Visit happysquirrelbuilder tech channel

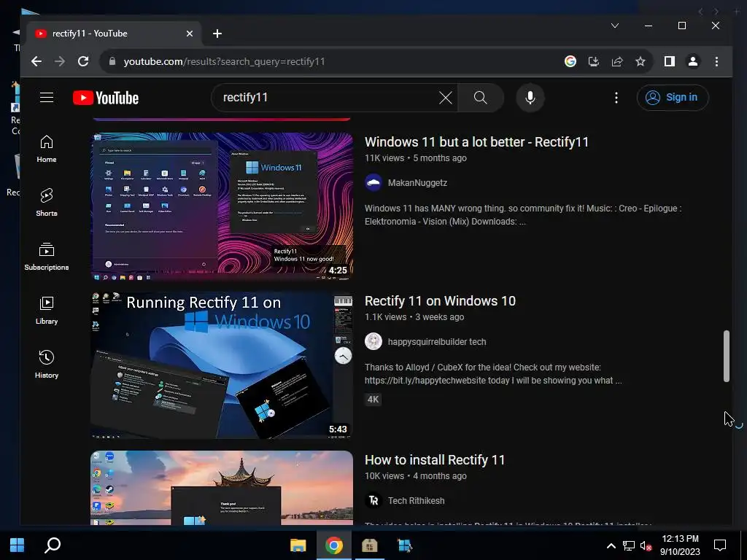point(437,342)
